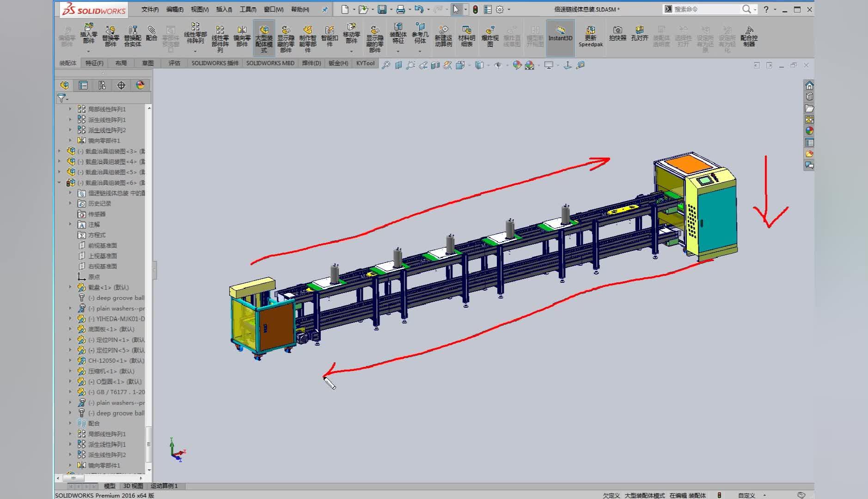Viewport: 868px width, 499px height.
Task: Click the 拍快照 snapshot camera icon
Action: coord(617,34)
